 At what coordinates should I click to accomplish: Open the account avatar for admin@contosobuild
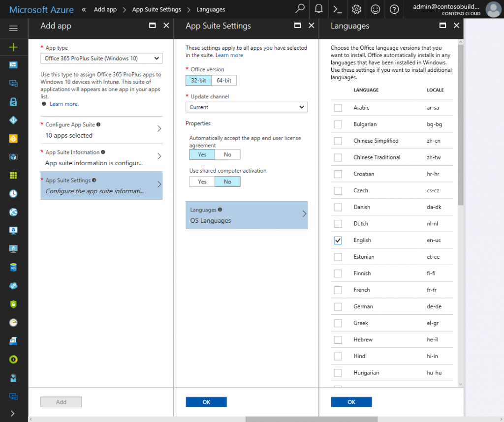[x=493, y=9]
